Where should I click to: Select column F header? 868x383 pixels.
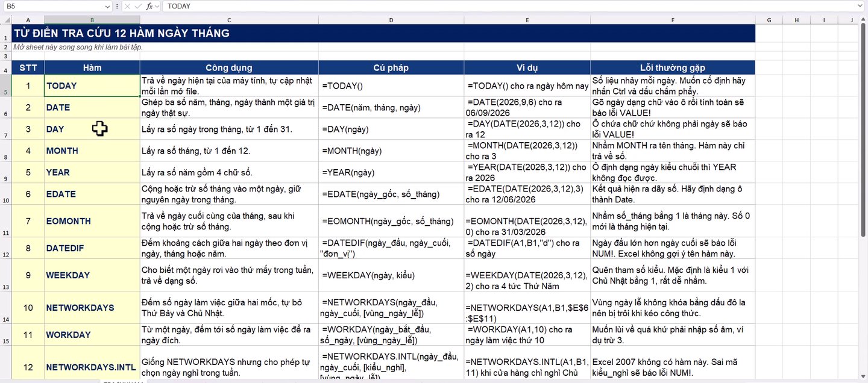pyautogui.click(x=673, y=20)
